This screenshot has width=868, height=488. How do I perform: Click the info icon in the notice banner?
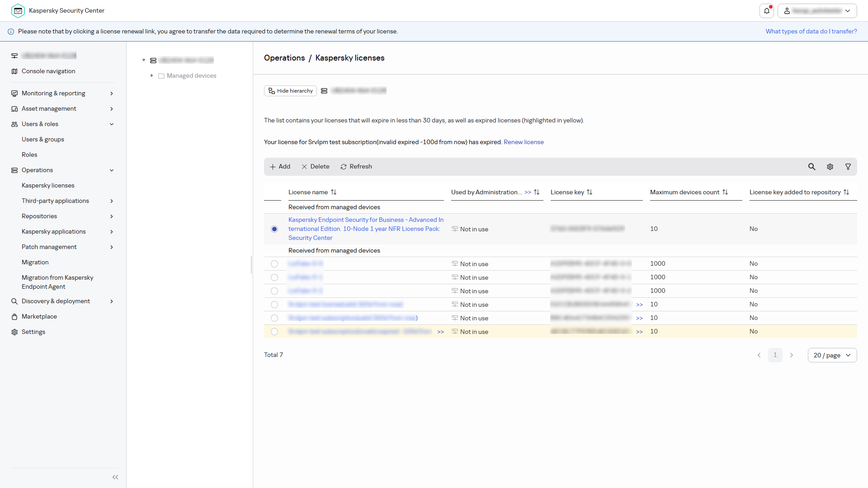[x=11, y=32]
